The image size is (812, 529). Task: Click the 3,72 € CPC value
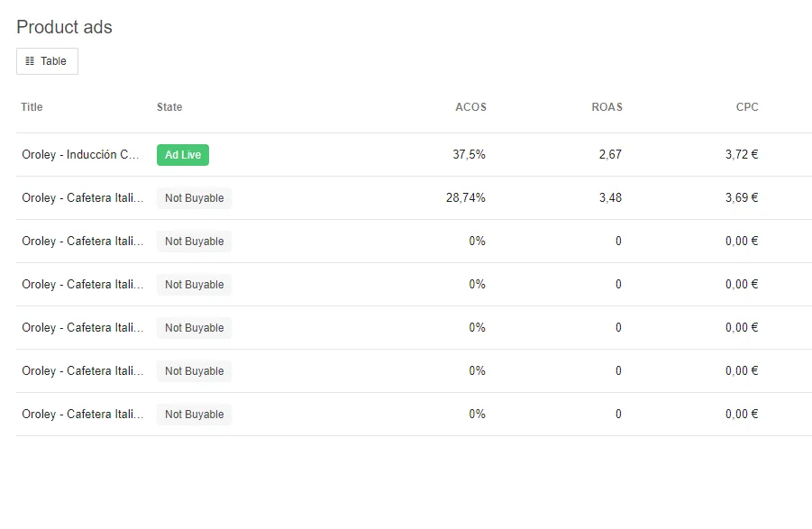click(x=742, y=154)
